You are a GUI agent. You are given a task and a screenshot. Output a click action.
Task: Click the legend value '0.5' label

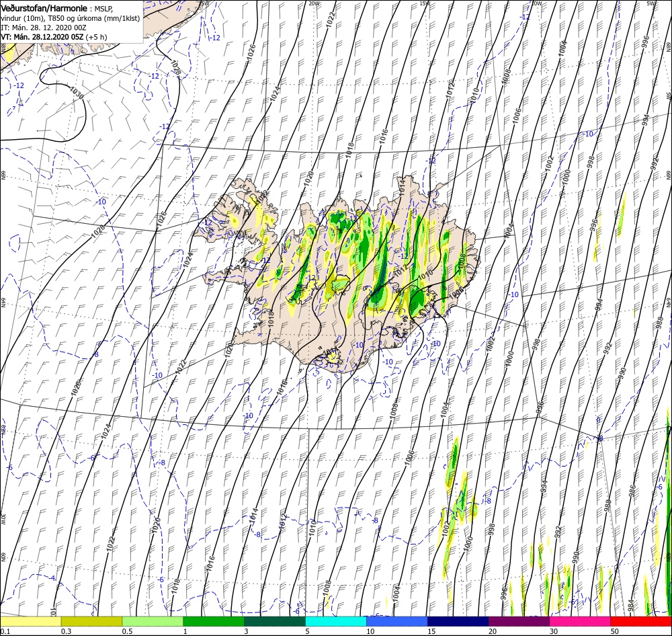127,631
